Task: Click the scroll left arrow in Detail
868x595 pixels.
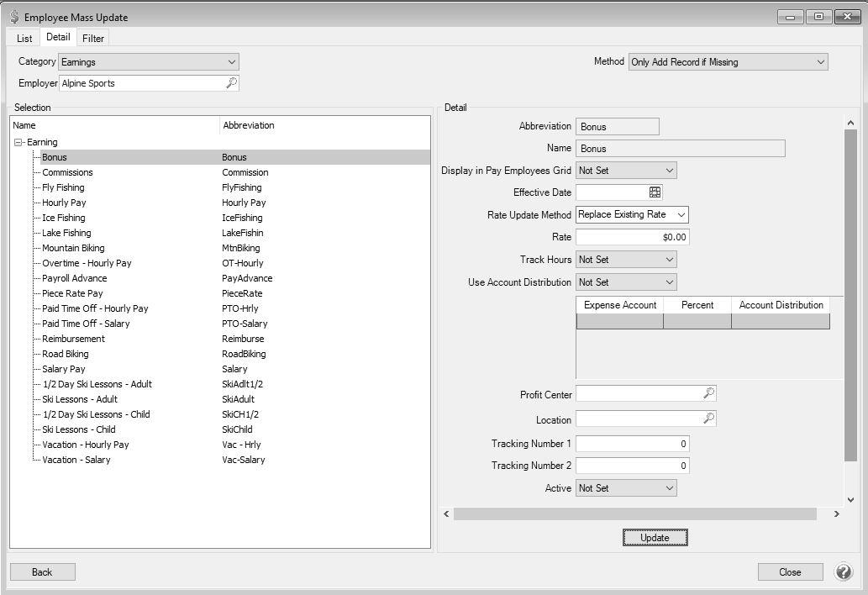Action: [446, 513]
